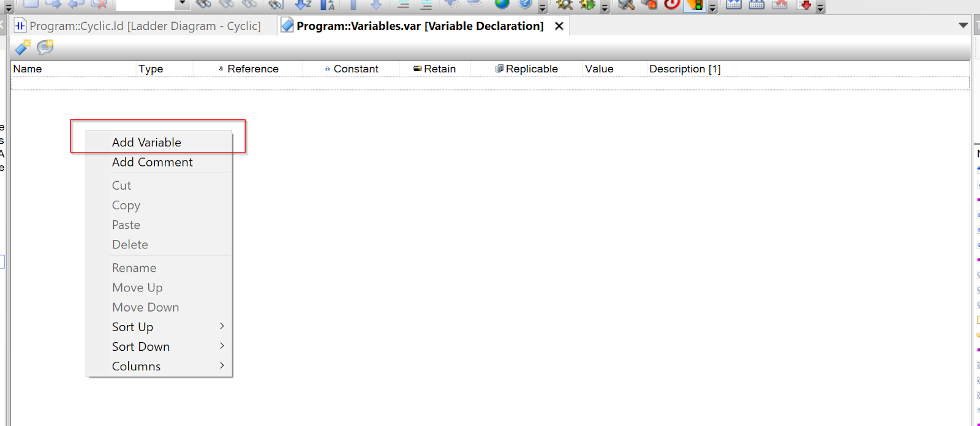Viewport: 980px width, 426px height.
Task: Open the toolbar search combo box dropdown
Action: tap(183, 4)
